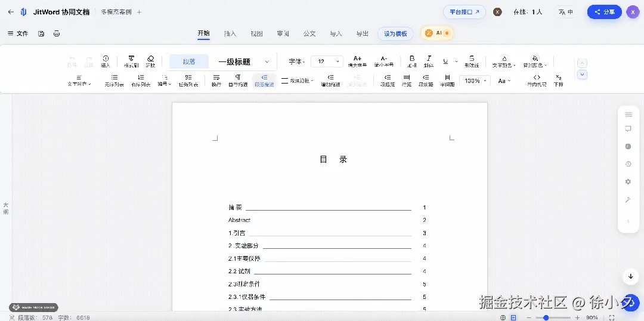Click the ordered list (有序列表) icon
The height and width of the screenshot is (321, 644).
141,78
